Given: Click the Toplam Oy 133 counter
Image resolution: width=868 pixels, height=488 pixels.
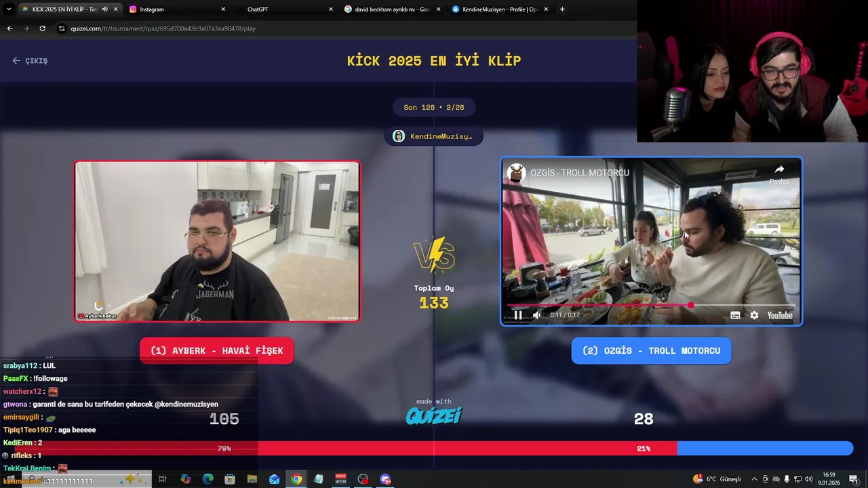Looking at the screenshot, I should click(434, 298).
